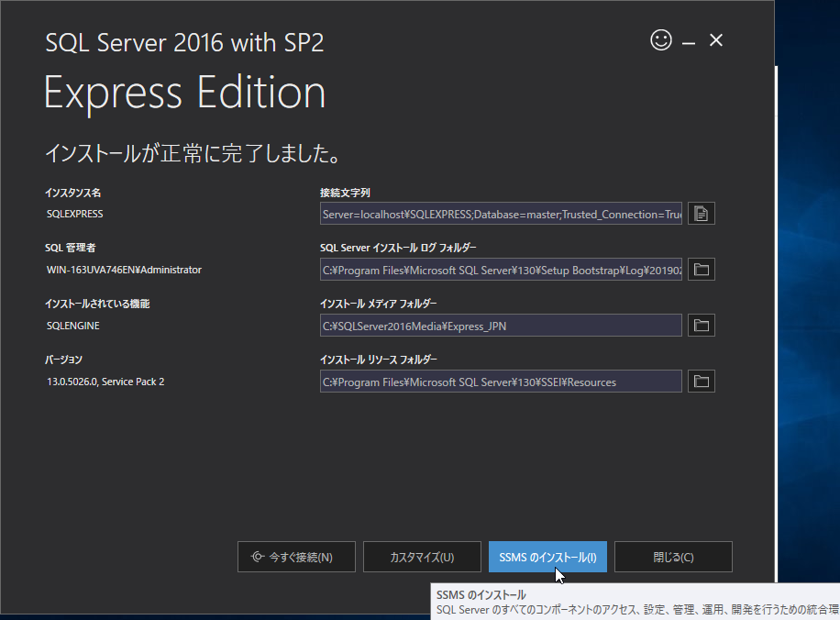This screenshot has width=840, height=620.
Task: Click the 今すぐ接続(N) connect now button
Action: coord(296,557)
